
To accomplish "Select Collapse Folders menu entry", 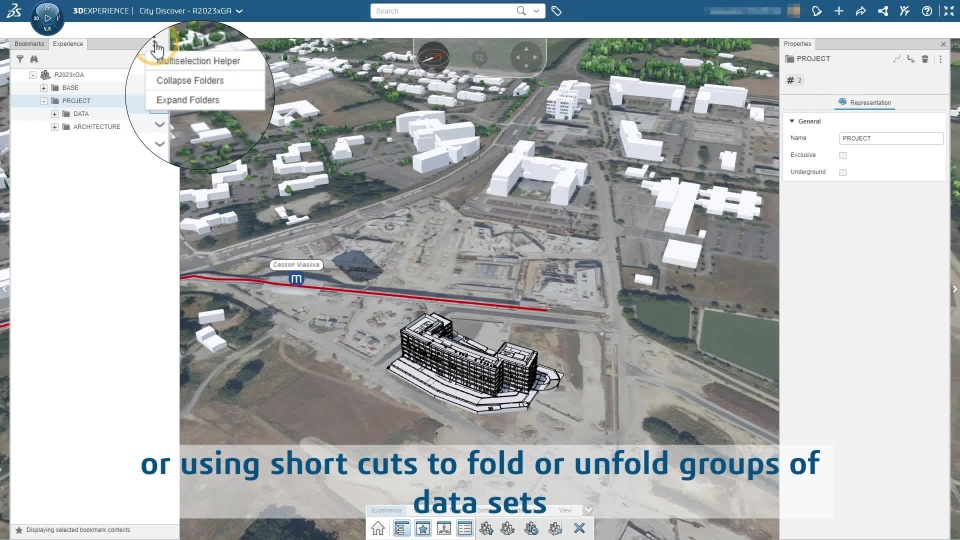I will pos(190,80).
